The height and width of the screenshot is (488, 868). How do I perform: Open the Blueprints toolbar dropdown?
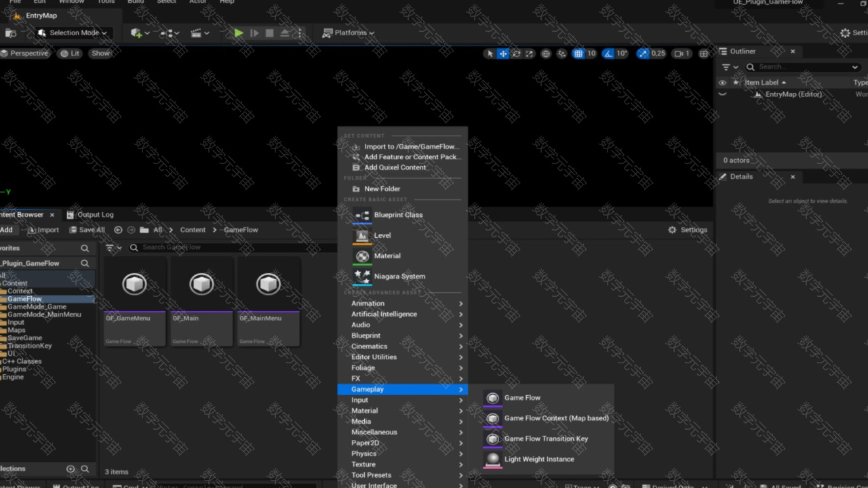coord(170,33)
